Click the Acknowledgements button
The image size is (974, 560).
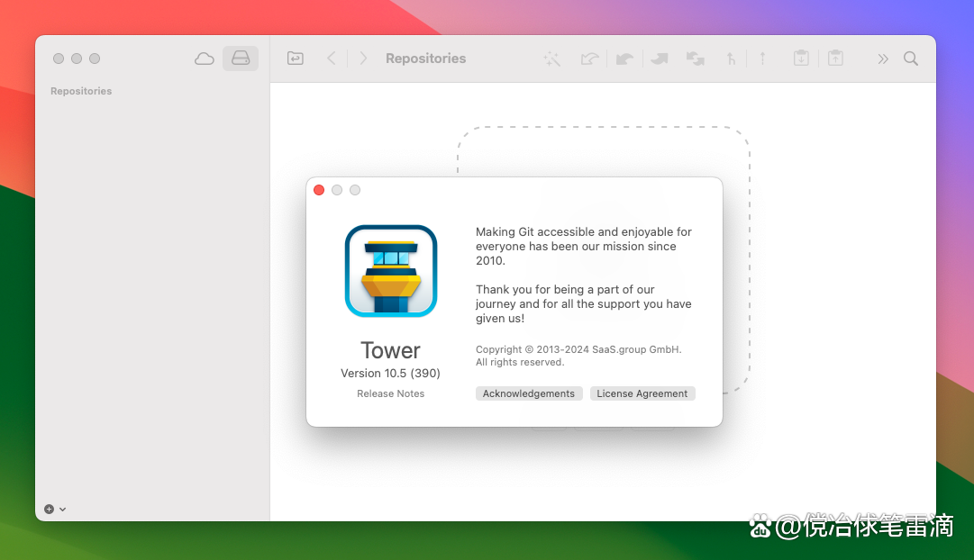coord(528,393)
